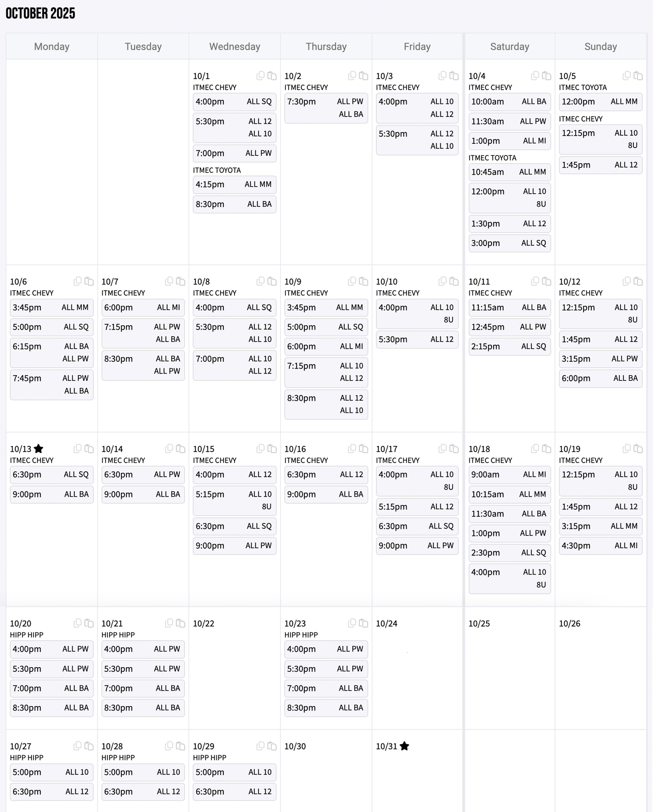The image size is (653, 812).
Task: Paste schedule into 10/29
Action: point(272,746)
